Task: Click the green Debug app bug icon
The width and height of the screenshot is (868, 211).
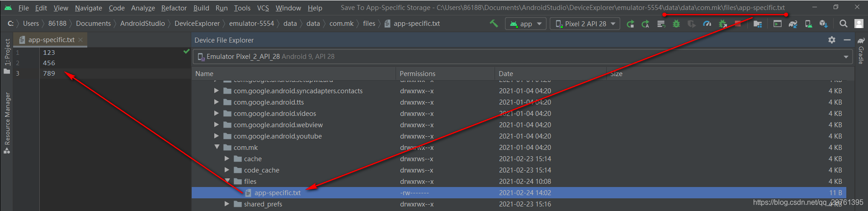Action: [676, 24]
